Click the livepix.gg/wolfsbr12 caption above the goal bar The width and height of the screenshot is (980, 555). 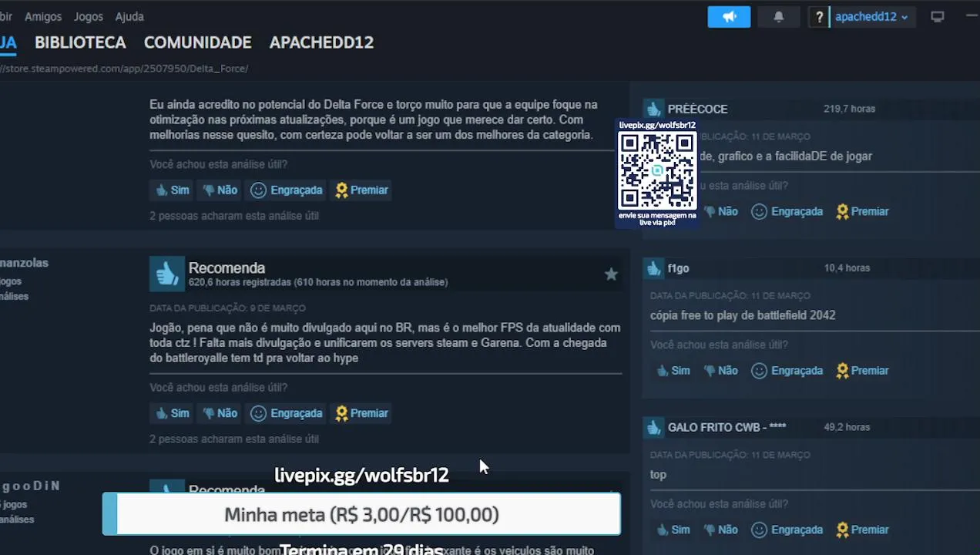point(361,475)
